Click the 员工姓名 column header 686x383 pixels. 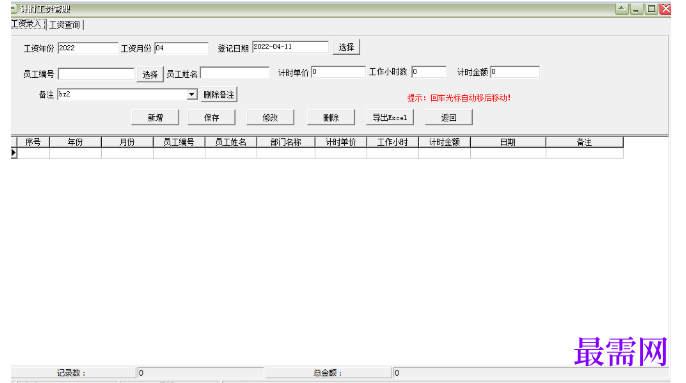[231, 142]
